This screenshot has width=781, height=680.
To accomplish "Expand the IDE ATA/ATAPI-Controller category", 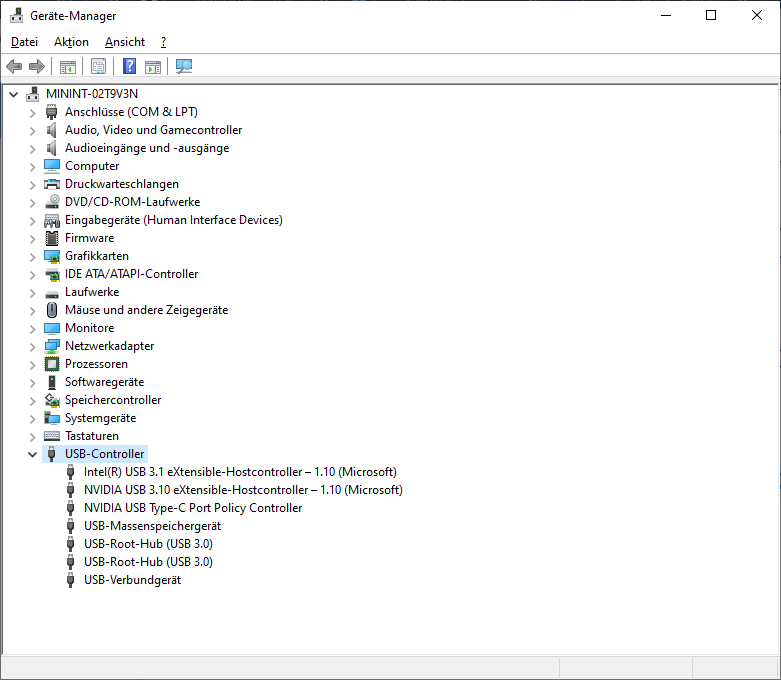I will (x=32, y=275).
